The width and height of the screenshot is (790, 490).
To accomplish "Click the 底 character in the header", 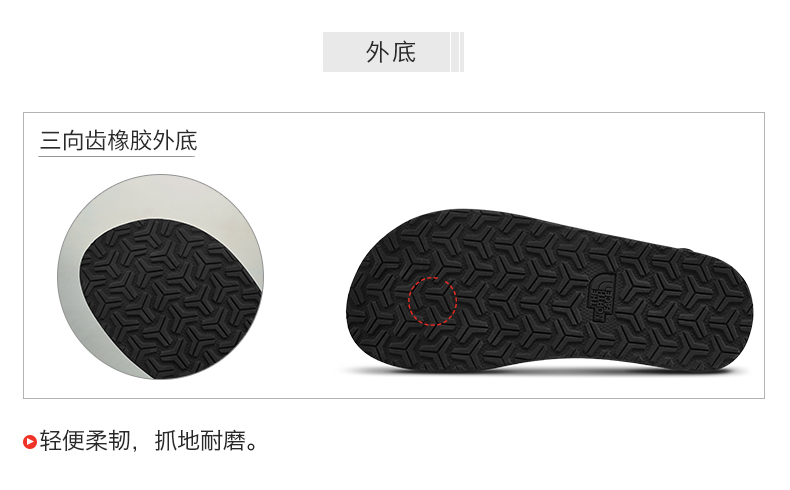I will [405, 52].
